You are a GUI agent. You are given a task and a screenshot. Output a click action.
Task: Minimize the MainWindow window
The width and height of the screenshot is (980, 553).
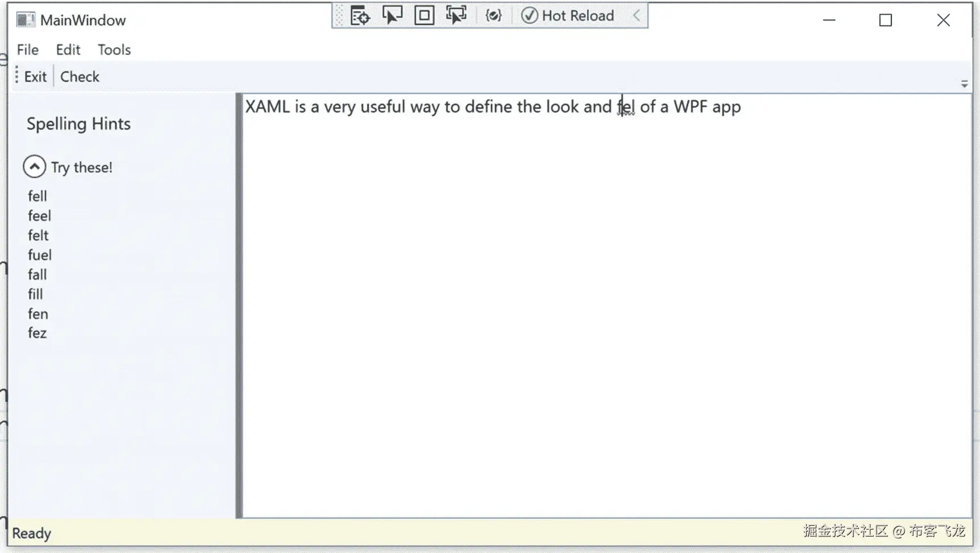pyautogui.click(x=829, y=20)
